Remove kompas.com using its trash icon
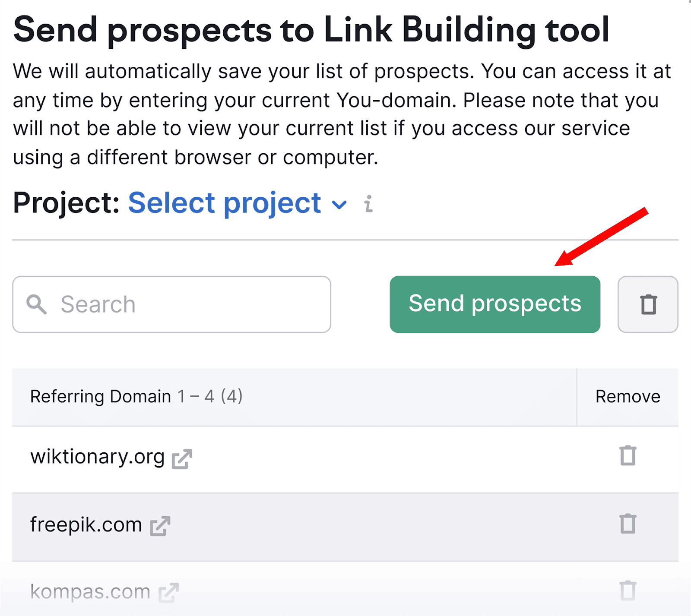Screen dimensions: 691x616 627,591
